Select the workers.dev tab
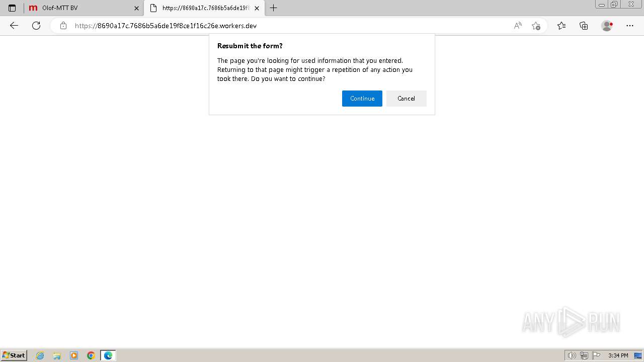This screenshot has height=362, width=644. coord(204,8)
